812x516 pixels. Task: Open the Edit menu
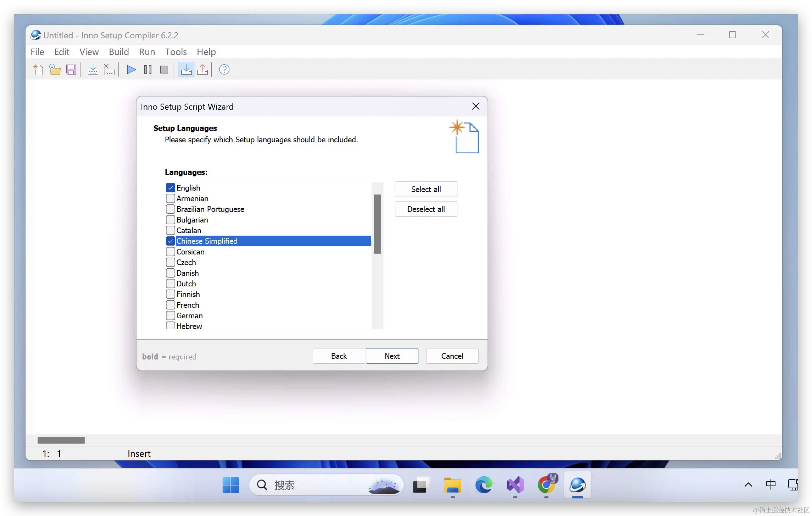[62, 52]
